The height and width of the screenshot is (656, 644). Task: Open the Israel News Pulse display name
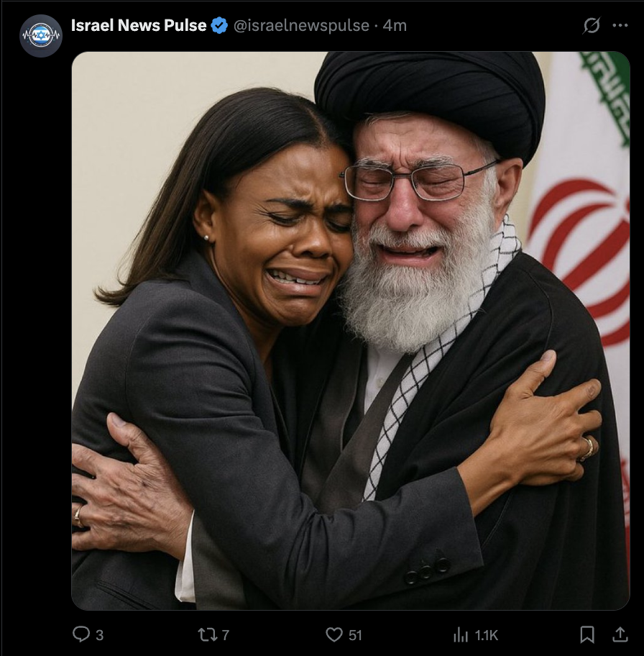[139, 25]
